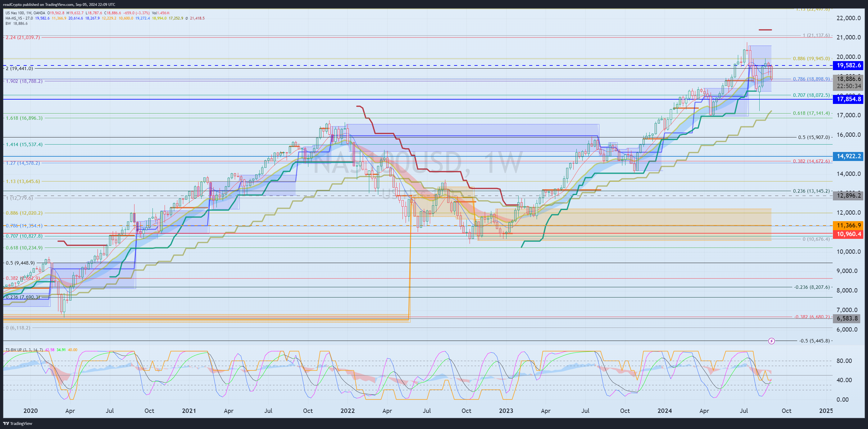Viewport: 868px width, 429px height.
Task: Click the 2020 label on time axis
Action: (x=30, y=410)
